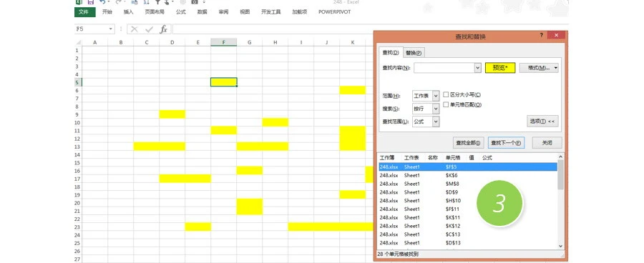Select the result row $C$13
644x263 pixels.
(467, 234)
